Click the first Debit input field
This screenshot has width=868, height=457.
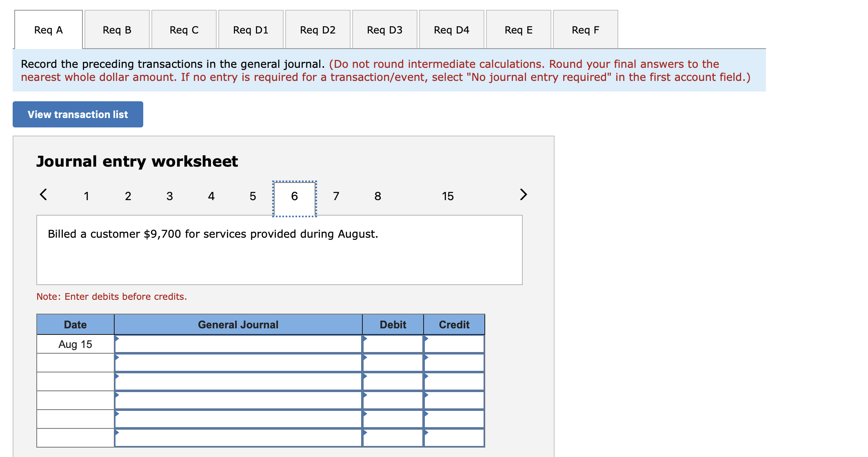click(394, 343)
